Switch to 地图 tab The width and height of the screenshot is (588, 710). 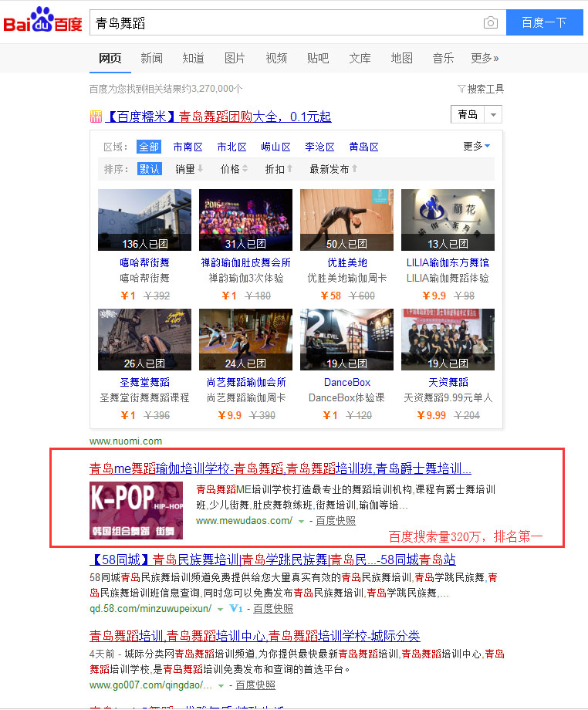tap(401, 58)
